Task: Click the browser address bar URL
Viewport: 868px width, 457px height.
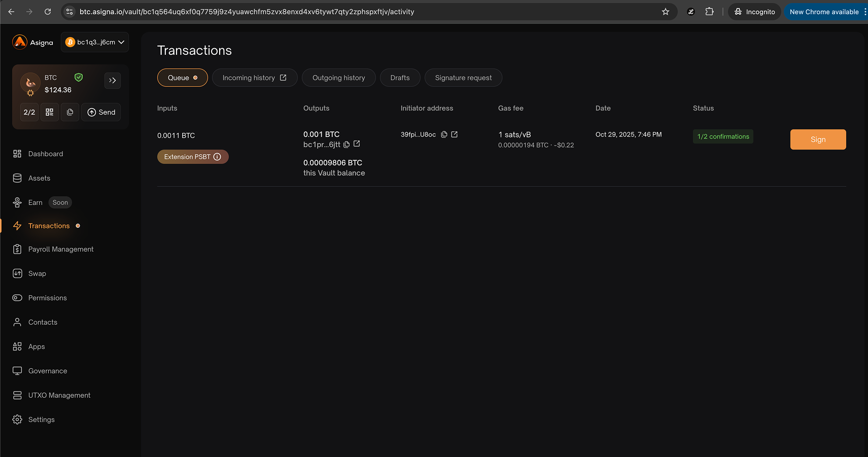Action: pyautogui.click(x=247, y=12)
